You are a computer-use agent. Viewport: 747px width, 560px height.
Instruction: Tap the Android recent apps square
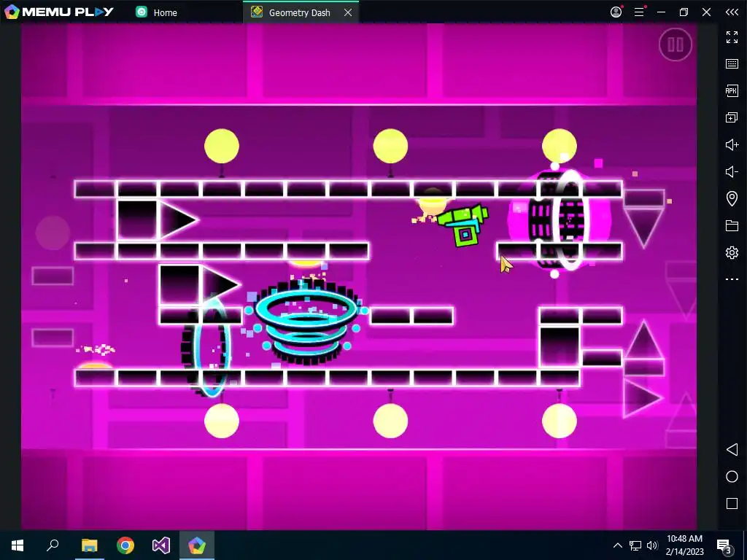pos(732,503)
